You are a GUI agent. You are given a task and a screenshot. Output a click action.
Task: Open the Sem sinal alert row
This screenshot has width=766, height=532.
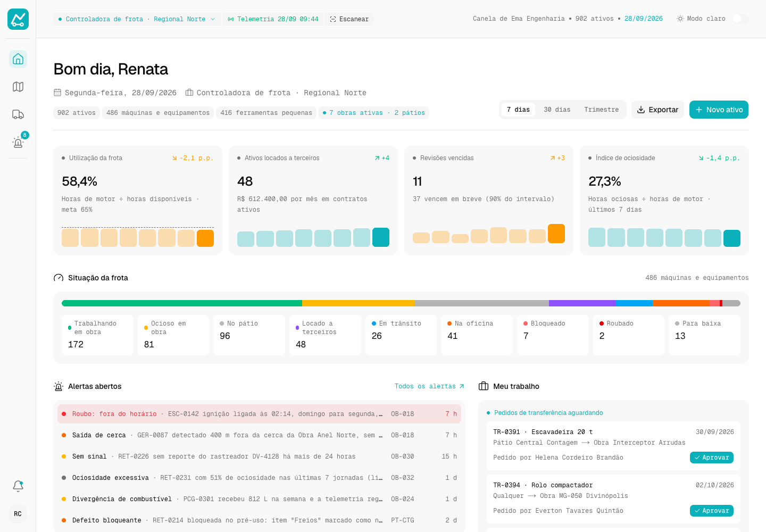coord(259,456)
